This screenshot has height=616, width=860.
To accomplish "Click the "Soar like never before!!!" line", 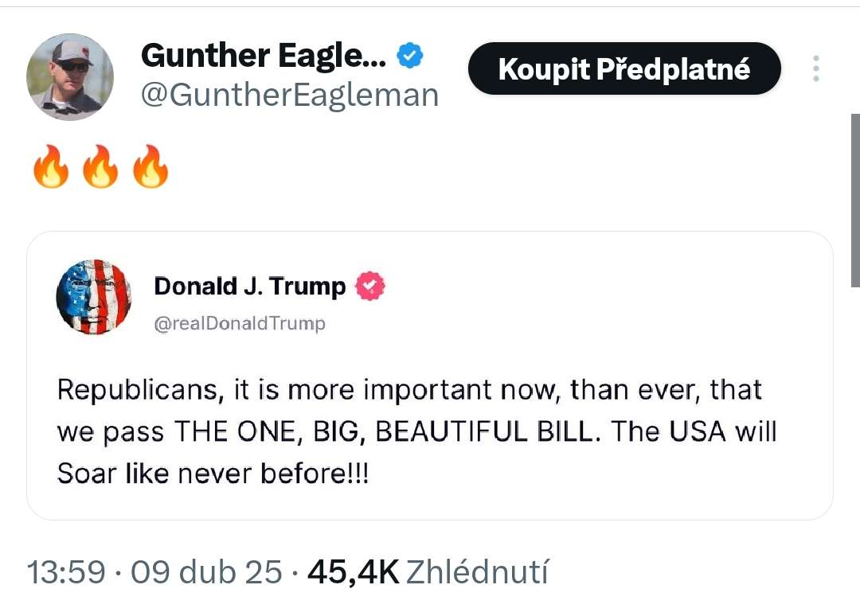I will [x=213, y=474].
